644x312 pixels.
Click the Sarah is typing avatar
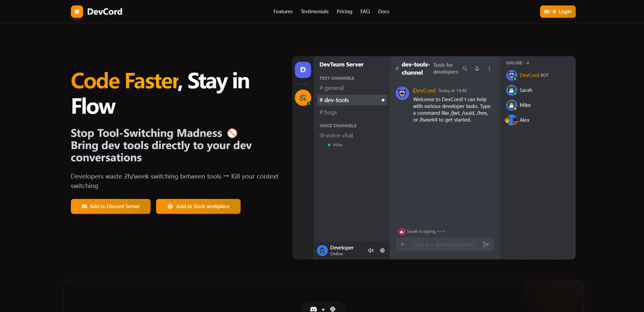tap(402, 231)
